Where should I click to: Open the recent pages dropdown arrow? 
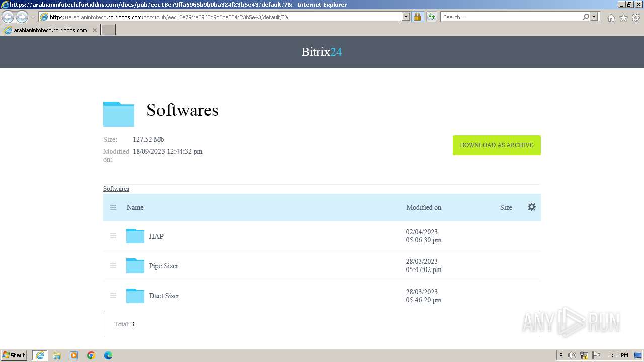[33, 17]
